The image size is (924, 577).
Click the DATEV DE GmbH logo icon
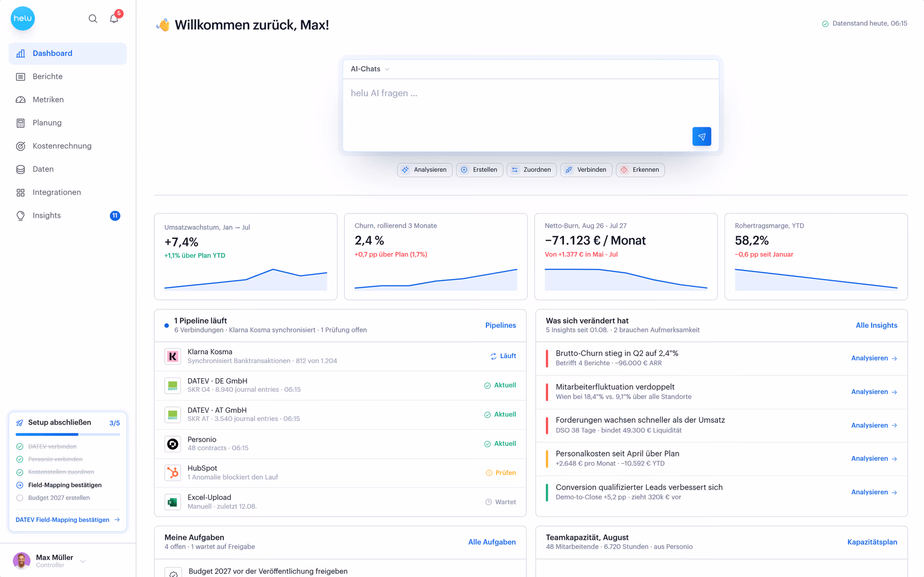tap(172, 385)
